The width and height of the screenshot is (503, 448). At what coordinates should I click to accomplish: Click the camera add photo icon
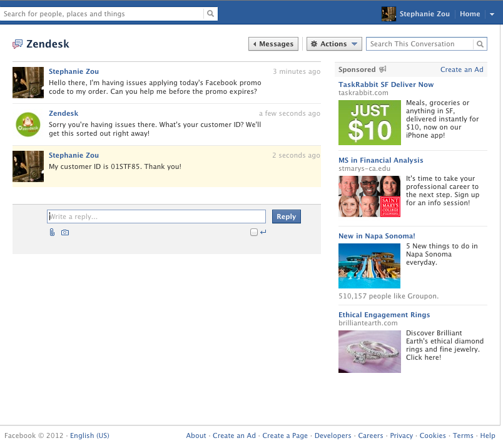point(65,232)
